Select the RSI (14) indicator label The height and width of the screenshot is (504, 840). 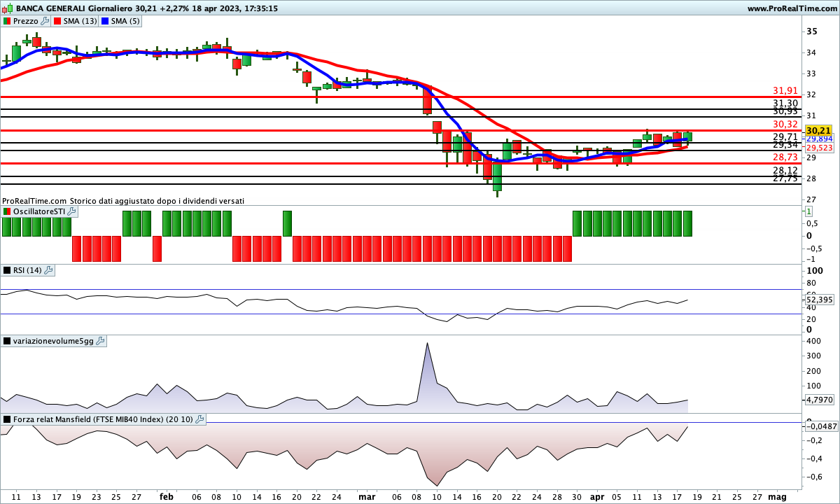coord(28,270)
